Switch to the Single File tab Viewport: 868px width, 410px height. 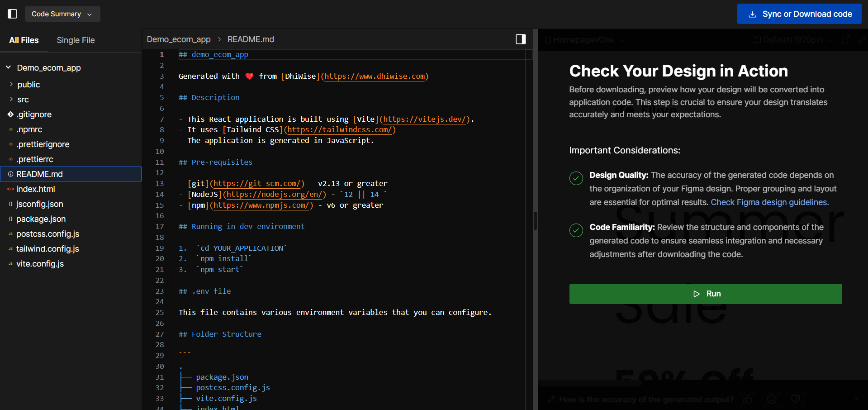point(76,40)
